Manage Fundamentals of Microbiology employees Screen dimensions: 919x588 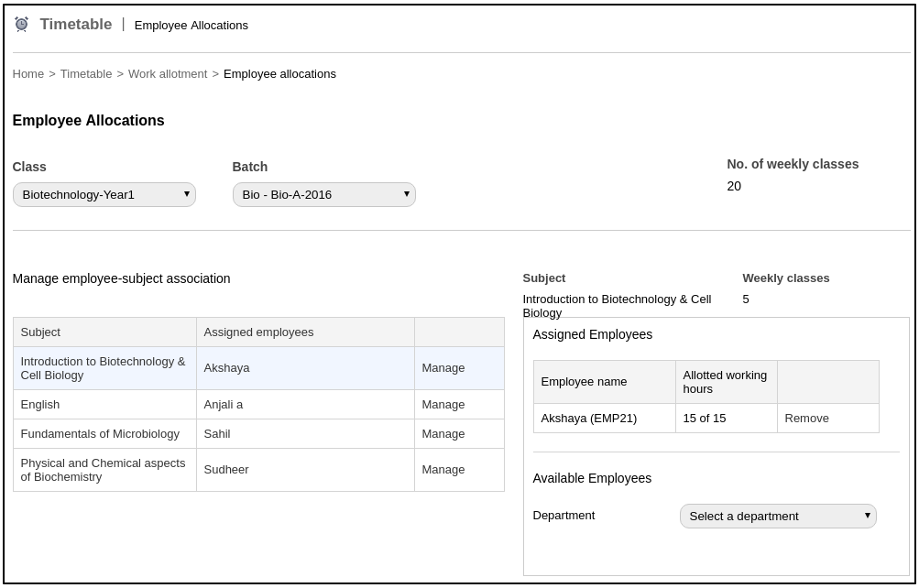(443, 434)
